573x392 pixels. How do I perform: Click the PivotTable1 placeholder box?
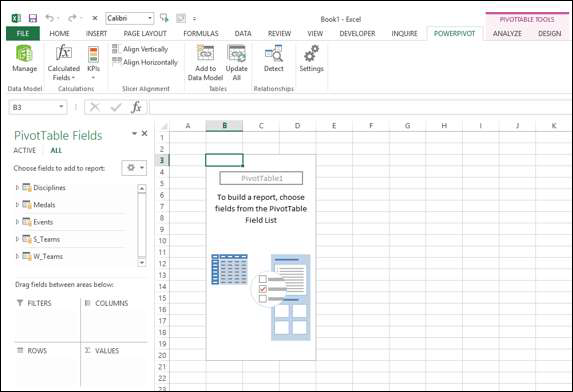pyautogui.click(x=261, y=178)
